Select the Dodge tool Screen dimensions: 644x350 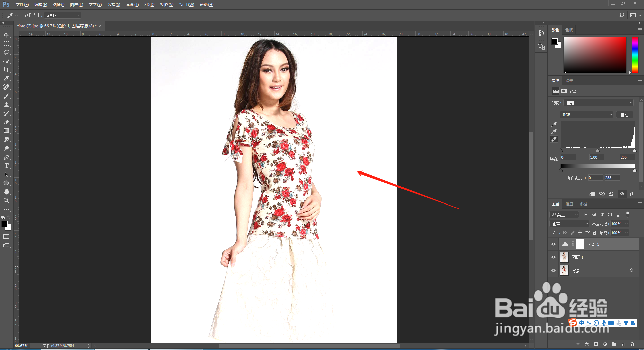(x=6, y=148)
